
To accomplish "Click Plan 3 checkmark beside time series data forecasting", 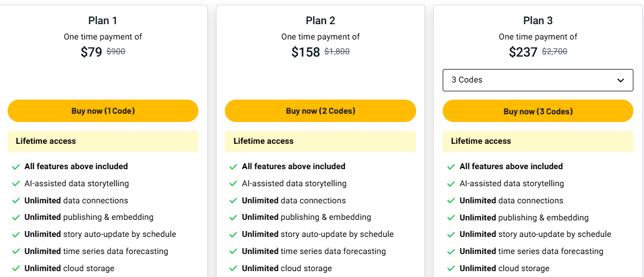I will tap(451, 252).
